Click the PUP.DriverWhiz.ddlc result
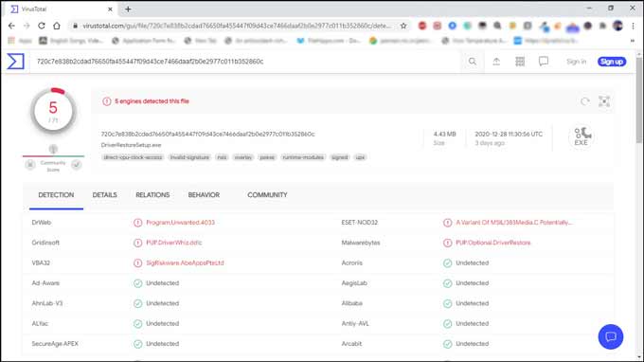The height and width of the screenshot is (362, 644). (174, 243)
